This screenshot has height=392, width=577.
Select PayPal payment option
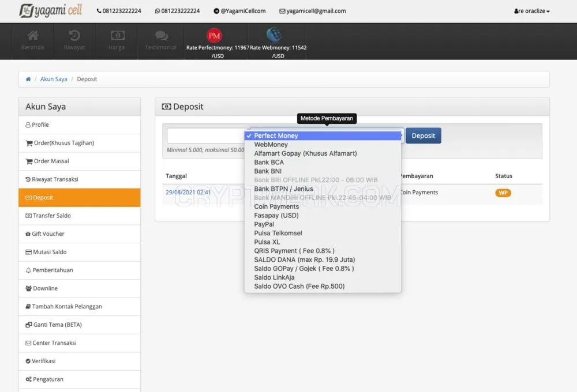pyautogui.click(x=323, y=224)
